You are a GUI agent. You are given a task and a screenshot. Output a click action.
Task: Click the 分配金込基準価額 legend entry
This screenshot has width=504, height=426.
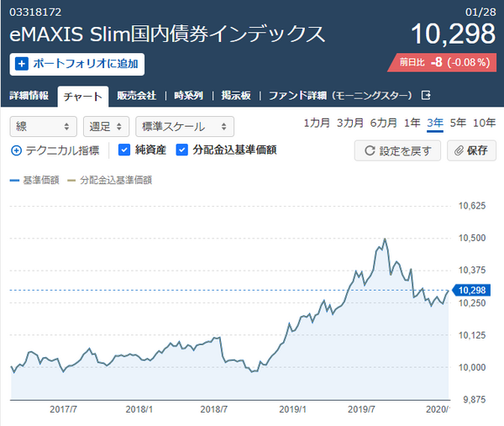(x=109, y=180)
